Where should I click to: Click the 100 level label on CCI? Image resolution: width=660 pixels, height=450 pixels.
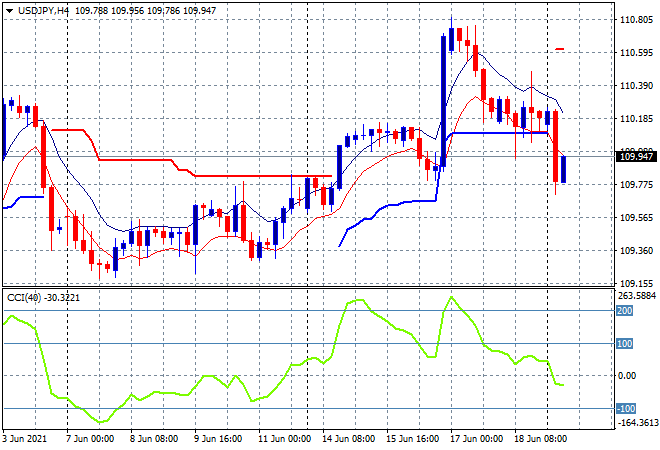(x=624, y=343)
